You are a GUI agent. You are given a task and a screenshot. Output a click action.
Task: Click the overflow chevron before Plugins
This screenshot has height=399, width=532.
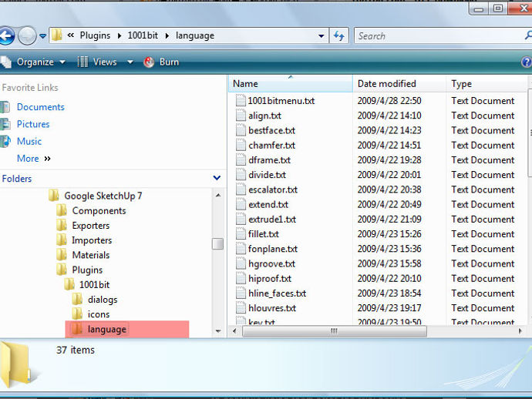[71, 35]
